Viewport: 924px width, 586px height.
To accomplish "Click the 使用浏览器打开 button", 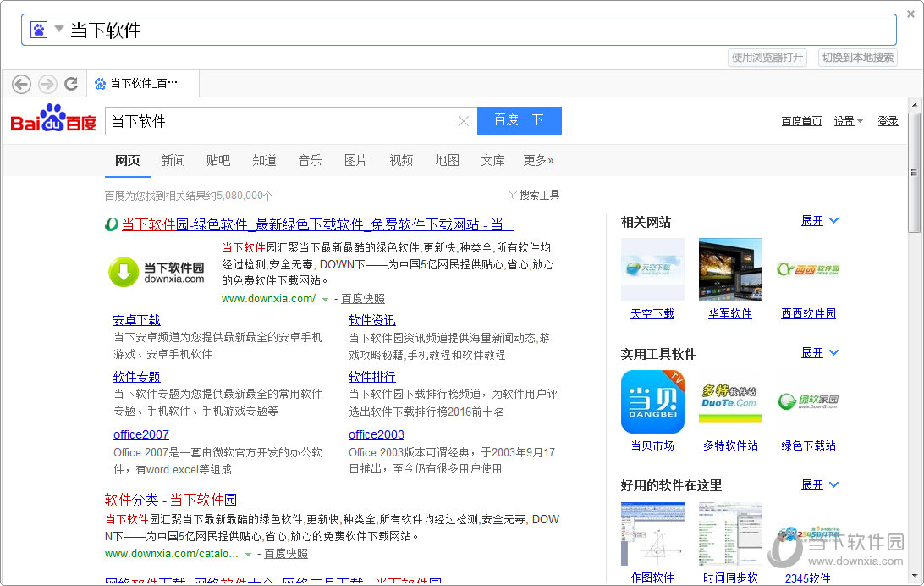I will (767, 58).
